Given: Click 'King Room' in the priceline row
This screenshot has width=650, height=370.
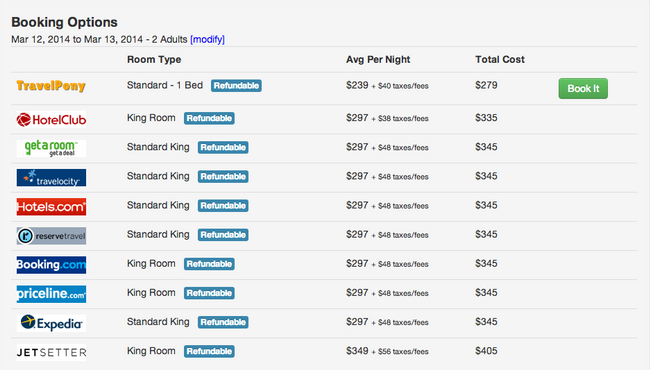Looking at the screenshot, I should point(151,293).
